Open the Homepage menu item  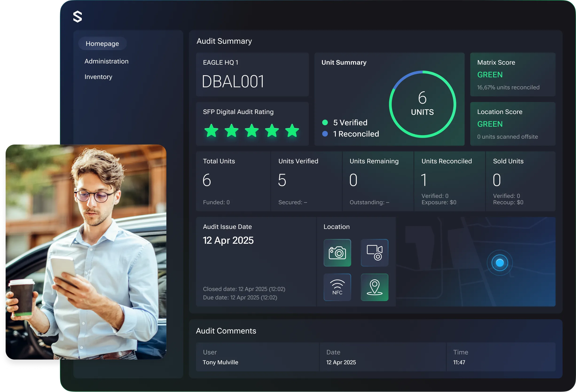[x=102, y=44]
